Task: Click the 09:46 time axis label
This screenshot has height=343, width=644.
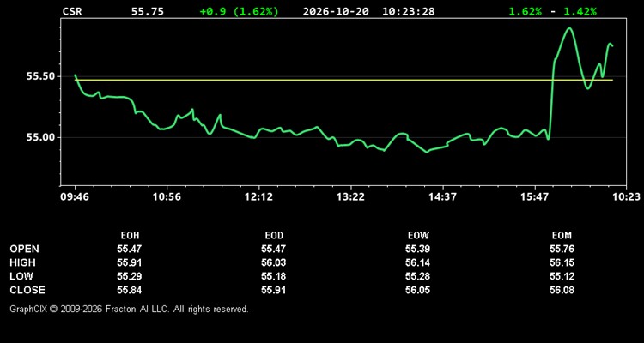Action: (x=75, y=197)
